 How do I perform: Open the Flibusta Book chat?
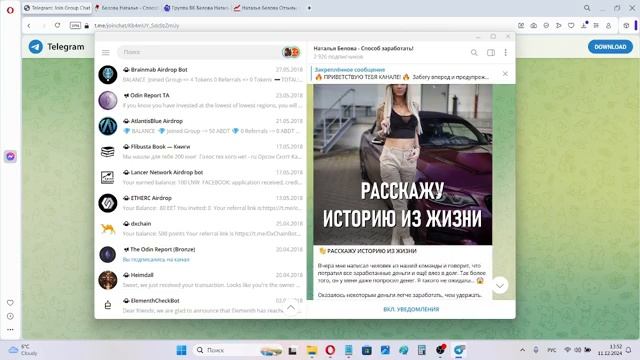pyautogui.click(x=200, y=151)
